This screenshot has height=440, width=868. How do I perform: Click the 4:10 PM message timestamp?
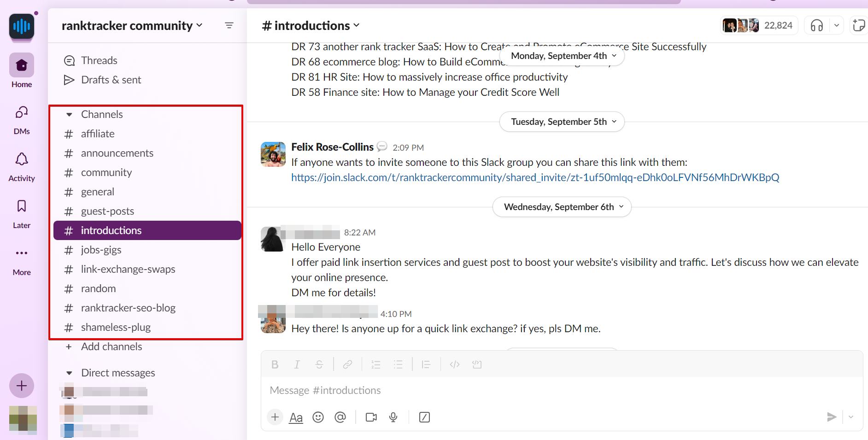[396, 314]
